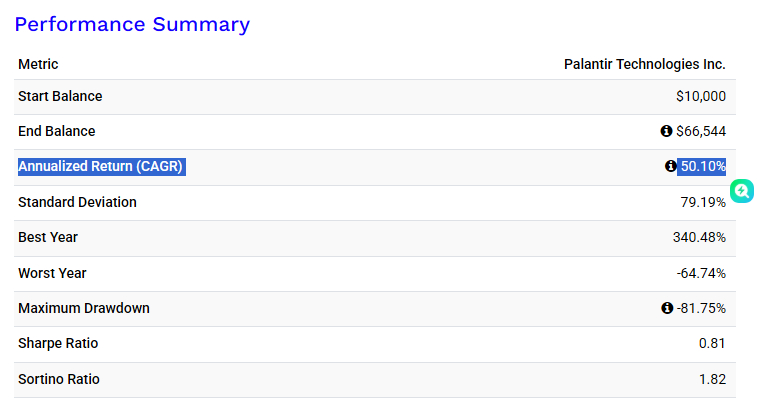This screenshot has height=408, width=763.
Task: Click the Start Balance row label
Action: (x=60, y=96)
